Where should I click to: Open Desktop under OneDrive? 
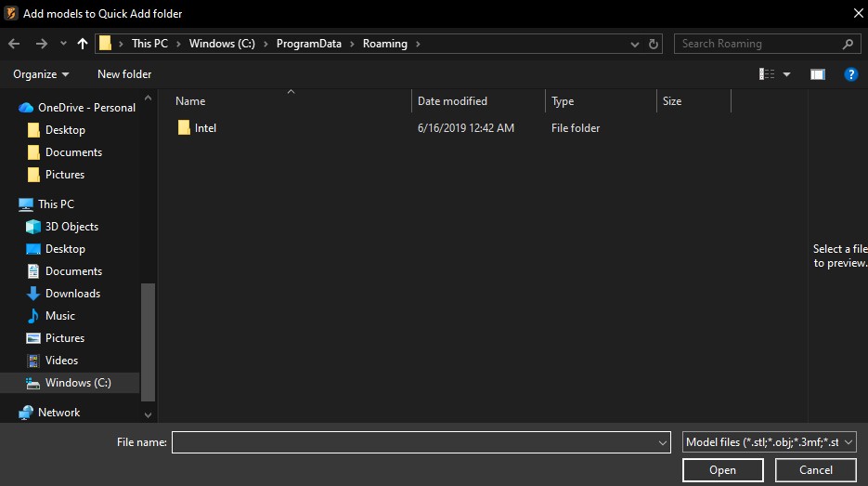(x=65, y=130)
